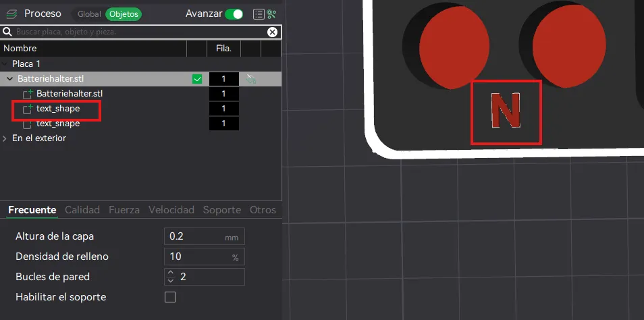Select the highlighted Batteriehalter.stl object row
Viewport: 644px width, 320px height.
140,79
